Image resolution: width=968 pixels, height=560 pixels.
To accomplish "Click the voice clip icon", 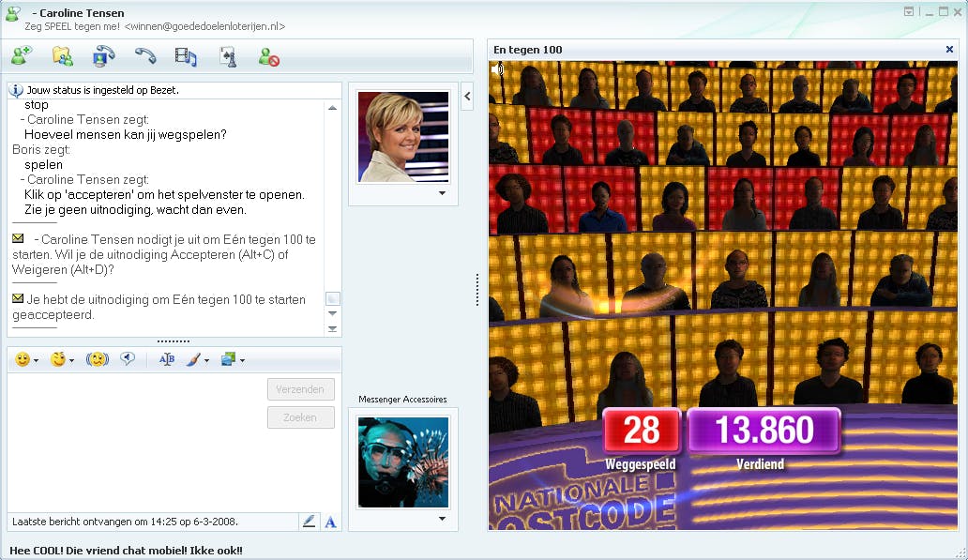I will (x=128, y=358).
